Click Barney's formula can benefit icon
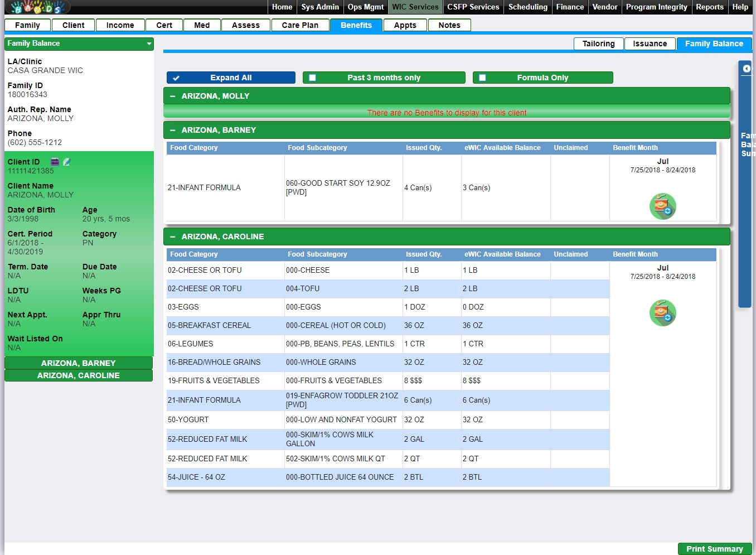 pos(662,206)
